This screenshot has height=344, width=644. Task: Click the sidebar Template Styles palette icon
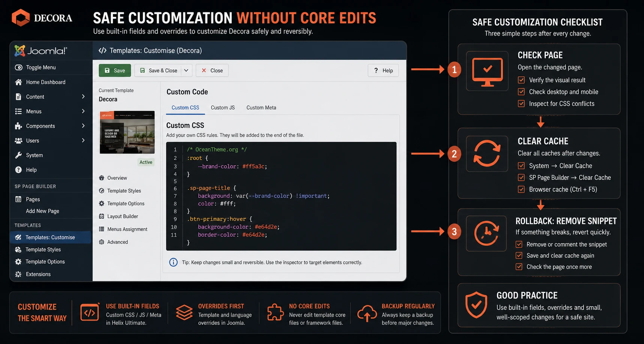tap(18, 249)
